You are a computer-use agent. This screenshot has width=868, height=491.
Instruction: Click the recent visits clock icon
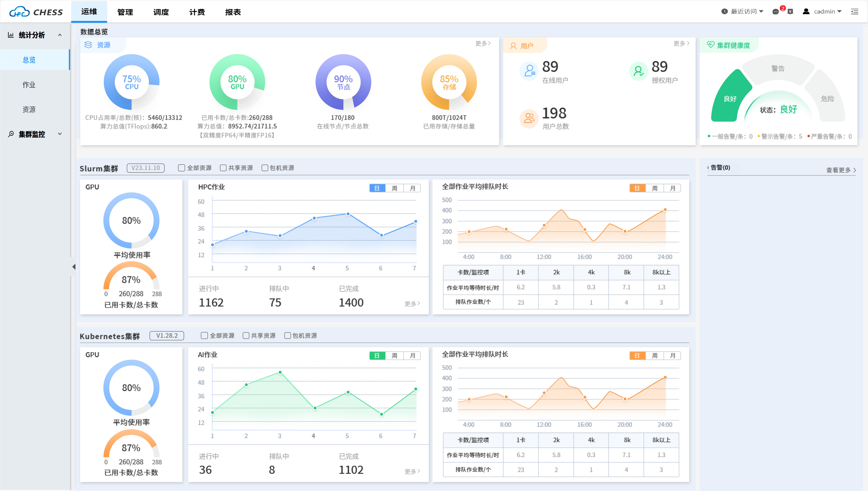pyautogui.click(x=724, y=11)
